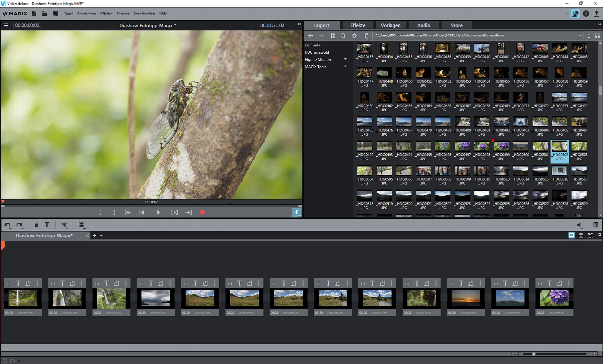Open the media pool settings gear icon
This screenshot has height=364, width=603.
pyautogui.click(x=354, y=36)
